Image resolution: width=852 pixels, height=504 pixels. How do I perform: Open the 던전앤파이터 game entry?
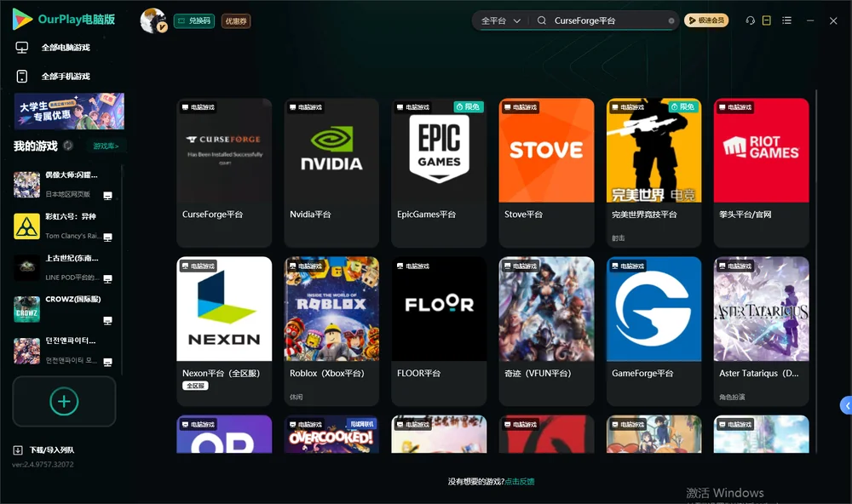[x=63, y=351]
